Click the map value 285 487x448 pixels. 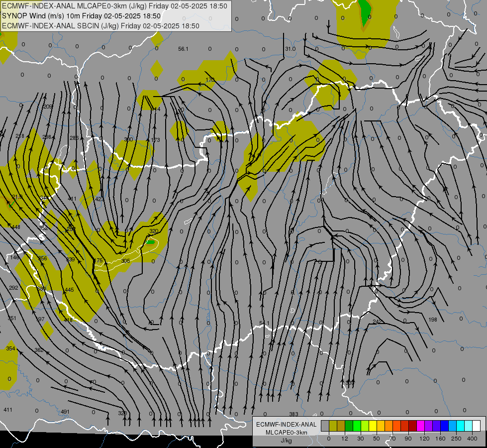click(74, 138)
